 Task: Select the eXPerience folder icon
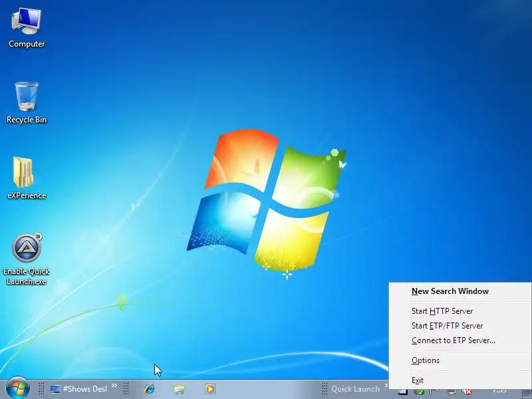(x=23, y=172)
